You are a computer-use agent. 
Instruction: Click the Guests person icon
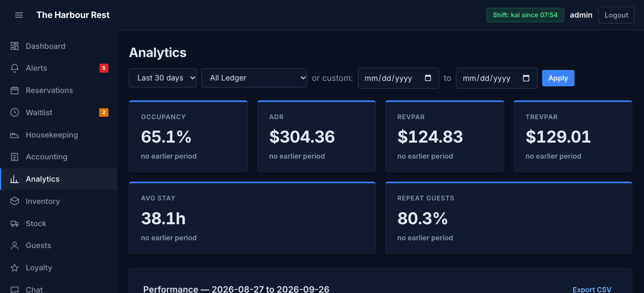(x=14, y=245)
